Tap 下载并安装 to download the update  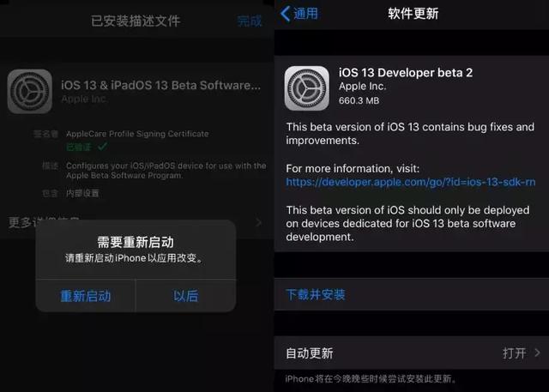316,295
